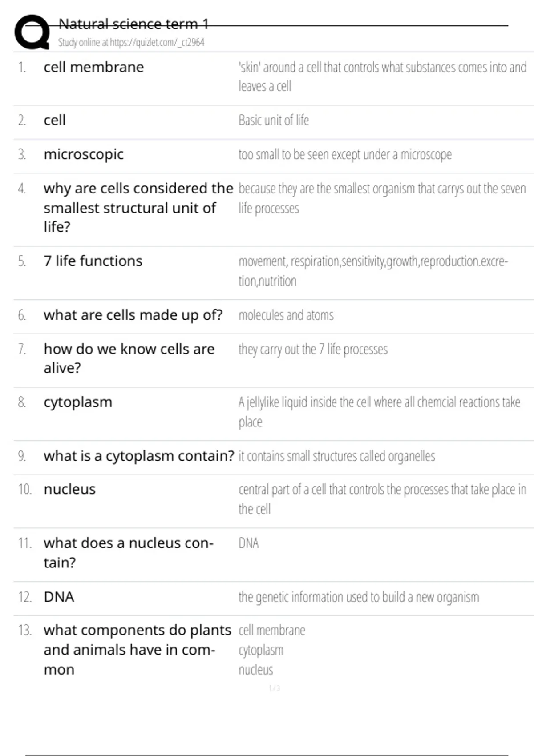Viewport: 534px width, 756px height.
Task: Open the quizlet.com study link
Action: [x=131, y=43]
